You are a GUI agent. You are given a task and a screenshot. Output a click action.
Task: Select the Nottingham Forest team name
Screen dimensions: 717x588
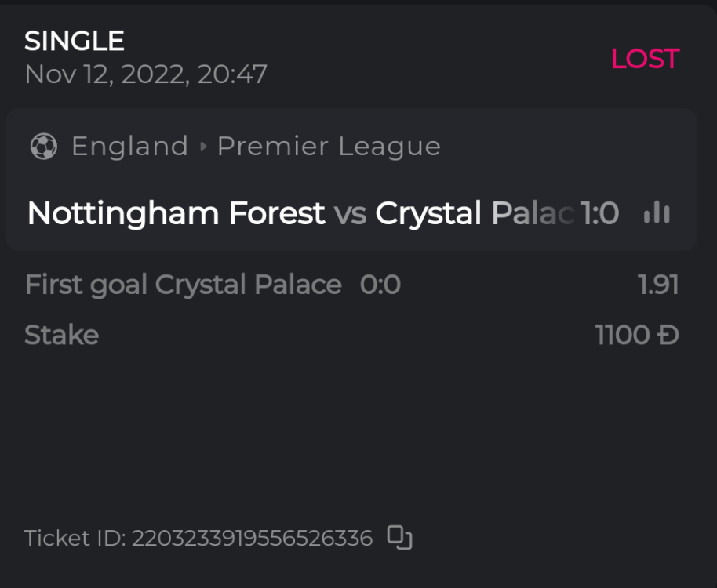176,213
